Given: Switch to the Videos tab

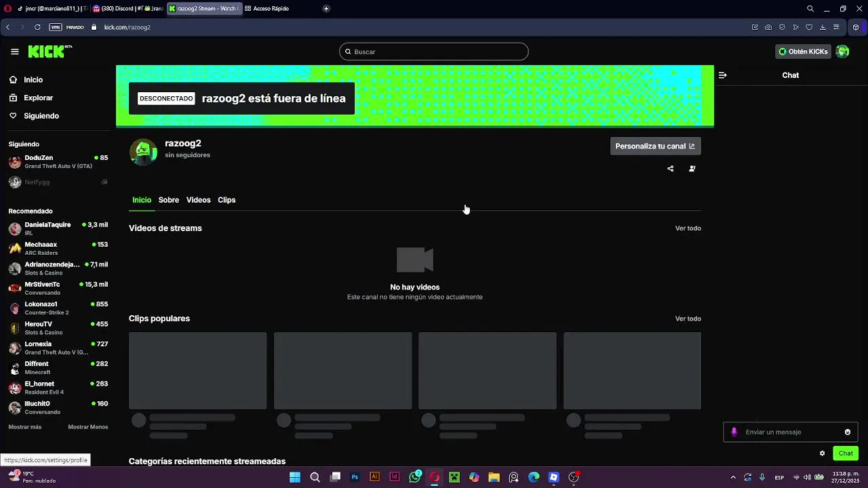Looking at the screenshot, I should tap(198, 200).
